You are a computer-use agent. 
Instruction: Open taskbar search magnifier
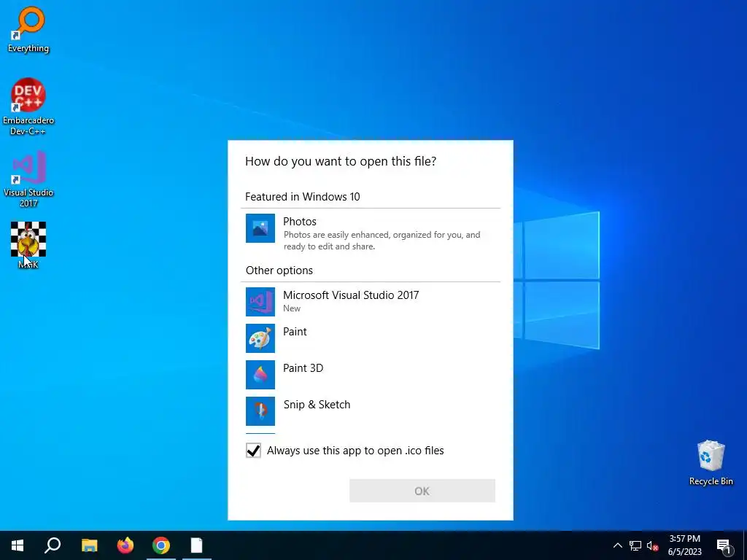tap(53, 545)
